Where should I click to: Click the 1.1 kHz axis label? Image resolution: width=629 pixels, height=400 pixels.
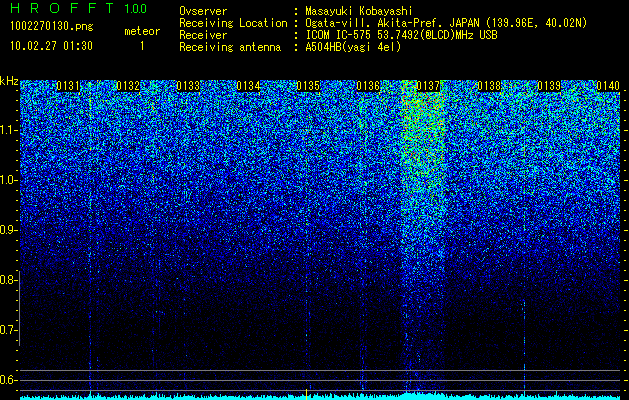click(9, 130)
